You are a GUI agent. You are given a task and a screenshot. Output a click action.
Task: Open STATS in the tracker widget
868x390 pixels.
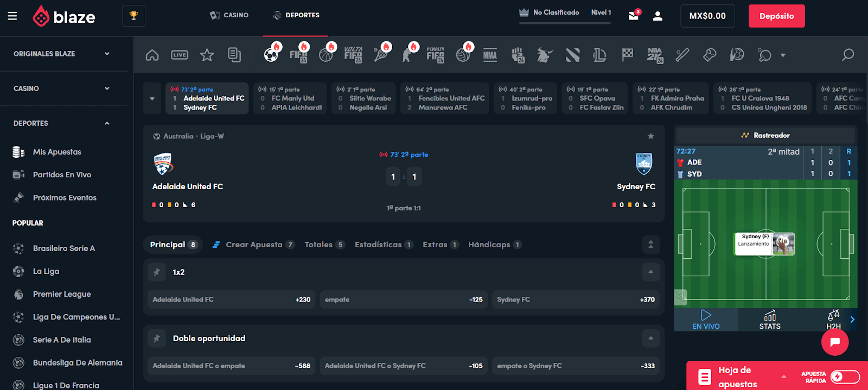(x=770, y=319)
